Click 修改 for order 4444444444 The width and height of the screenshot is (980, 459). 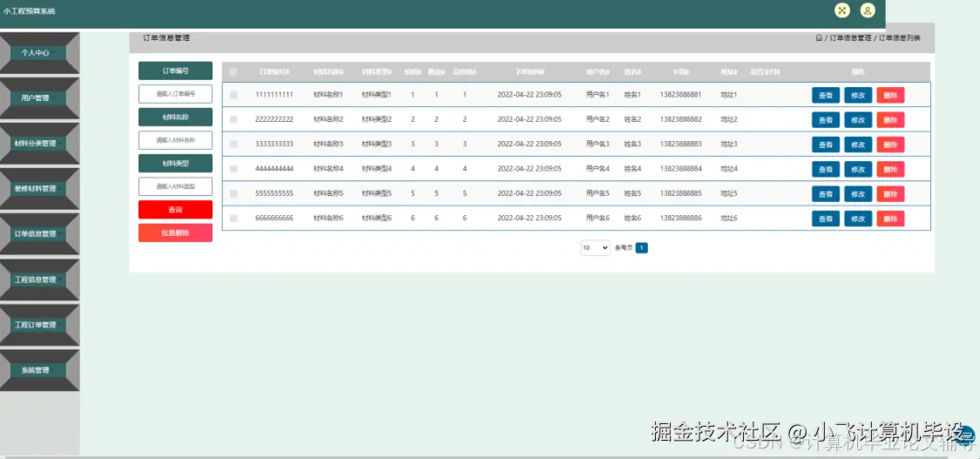858,169
